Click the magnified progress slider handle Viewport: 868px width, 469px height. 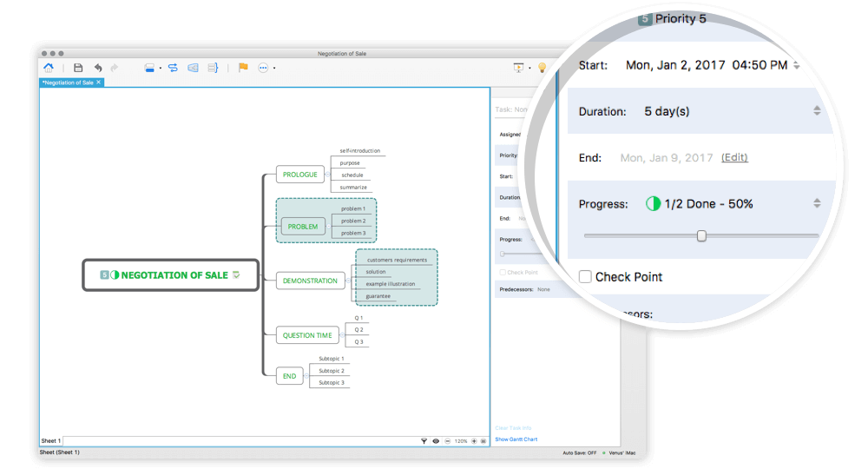[x=701, y=236]
